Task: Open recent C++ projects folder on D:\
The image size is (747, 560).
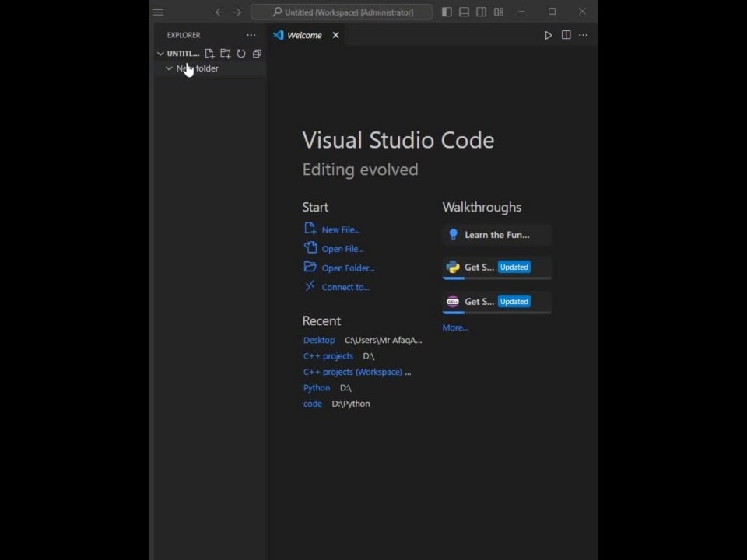Action: (328, 356)
